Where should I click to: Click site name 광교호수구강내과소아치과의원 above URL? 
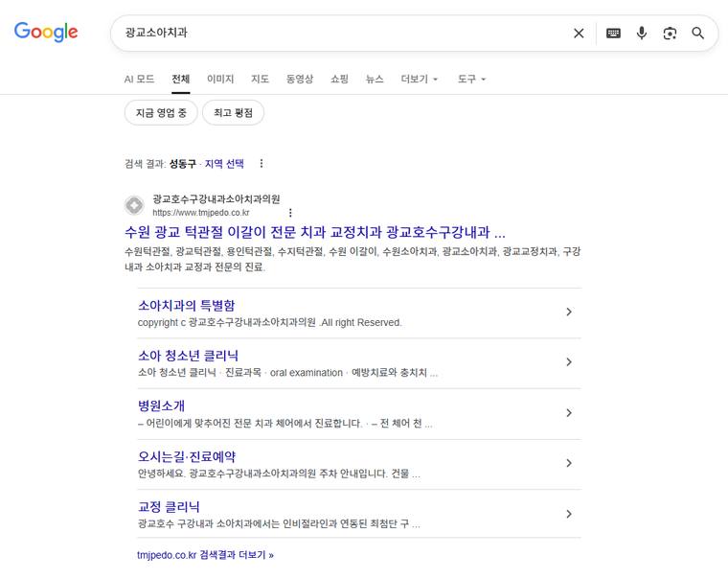(x=216, y=198)
